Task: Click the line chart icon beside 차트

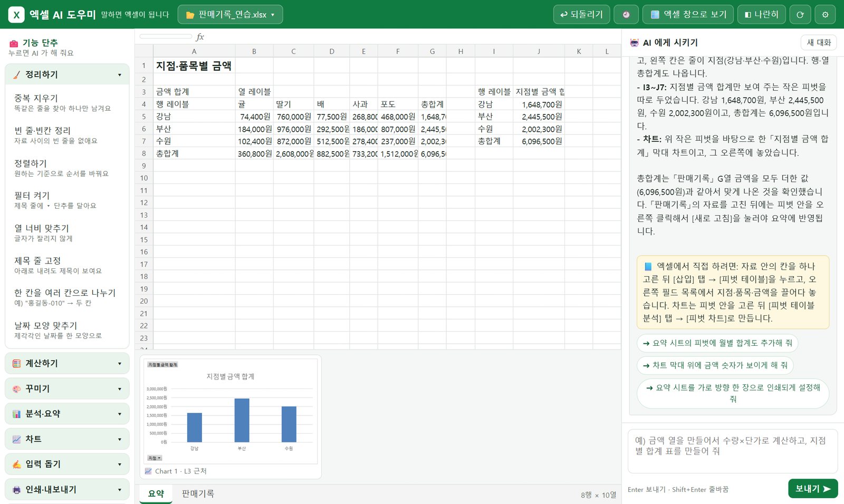Action: [x=17, y=439]
